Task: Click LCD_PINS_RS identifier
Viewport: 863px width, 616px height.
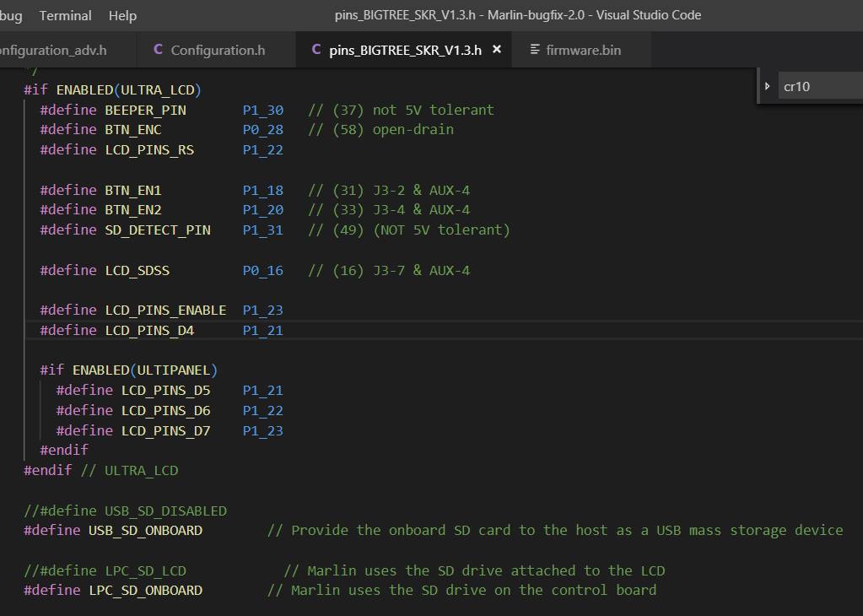Action: (149, 149)
